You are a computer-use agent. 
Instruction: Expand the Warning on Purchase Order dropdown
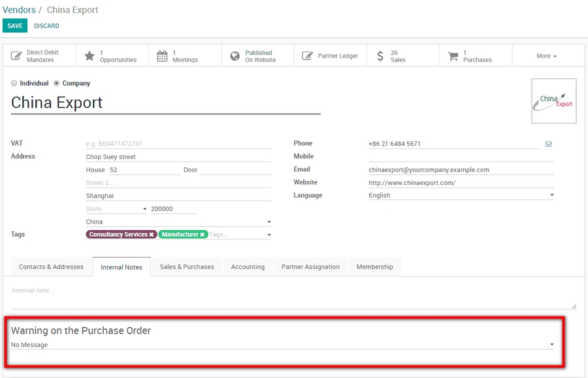[551, 343]
